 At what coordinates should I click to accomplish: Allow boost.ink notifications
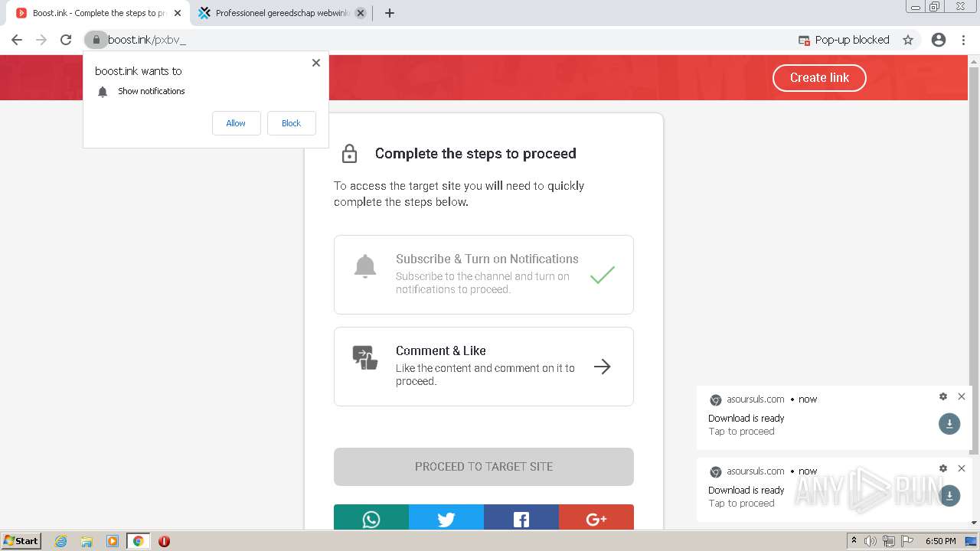(x=236, y=123)
